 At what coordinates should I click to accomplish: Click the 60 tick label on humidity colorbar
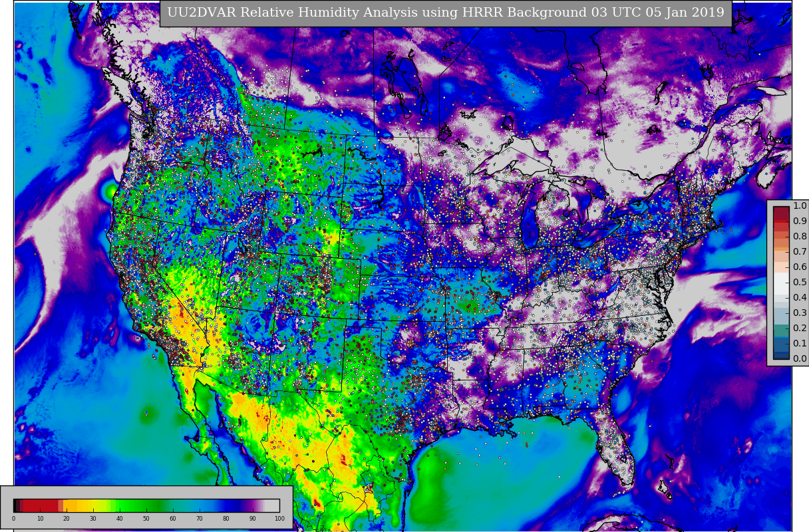click(x=173, y=519)
